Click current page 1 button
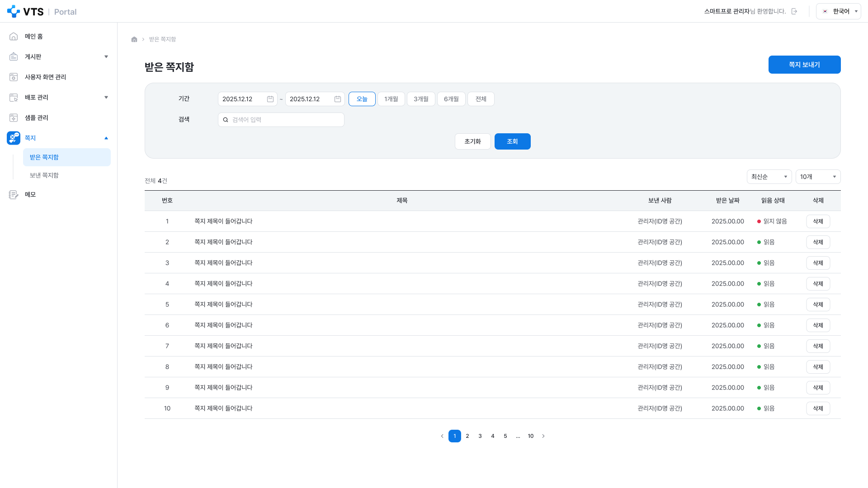 coord(455,436)
